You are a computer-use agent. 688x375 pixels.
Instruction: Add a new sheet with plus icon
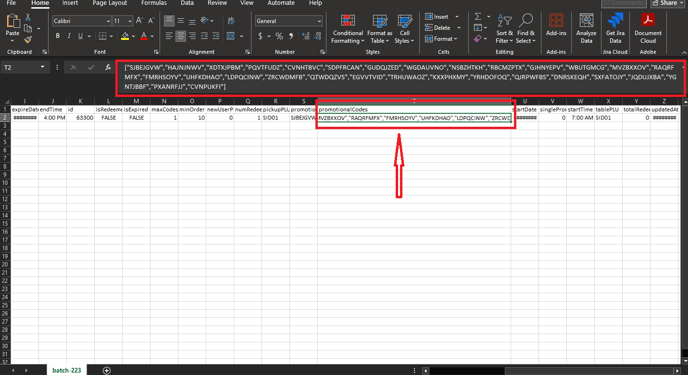[107, 371]
